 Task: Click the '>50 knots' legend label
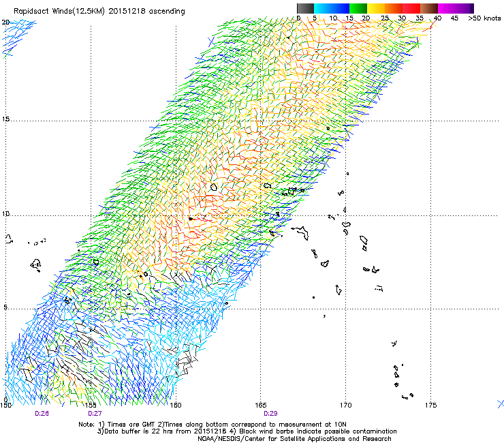point(484,18)
